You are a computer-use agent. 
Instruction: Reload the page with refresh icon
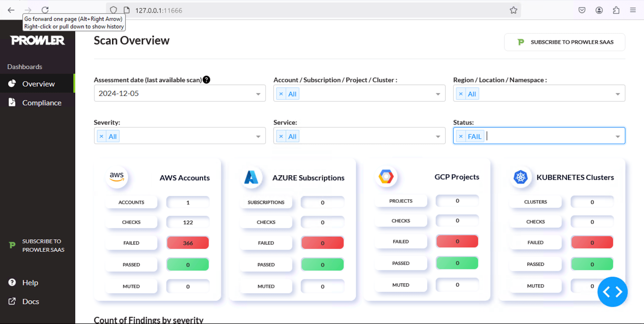(x=45, y=10)
